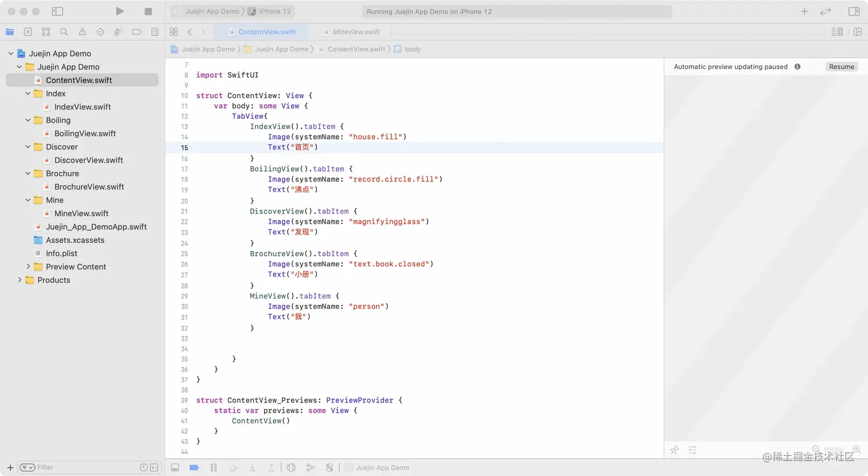
Task: Open the Library with the plus button
Action: pos(804,11)
